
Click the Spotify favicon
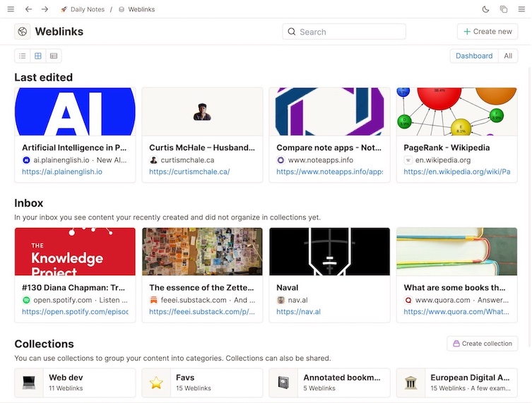pyautogui.click(x=26, y=300)
